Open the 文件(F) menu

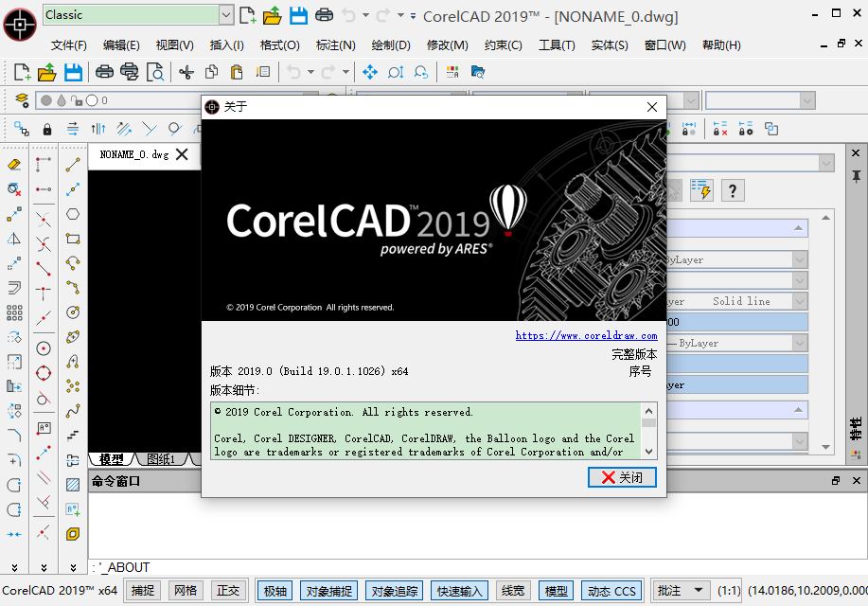click(x=69, y=45)
